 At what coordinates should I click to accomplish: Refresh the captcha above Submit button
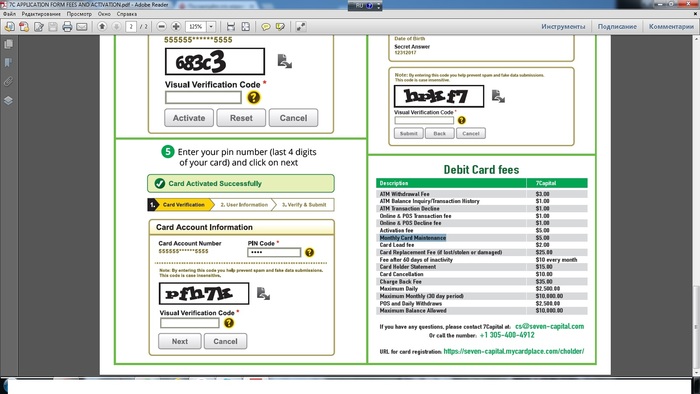click(498, 96)
